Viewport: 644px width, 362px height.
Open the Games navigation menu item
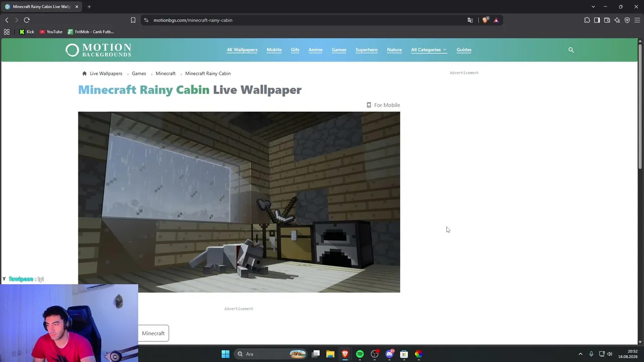[339, 50]
